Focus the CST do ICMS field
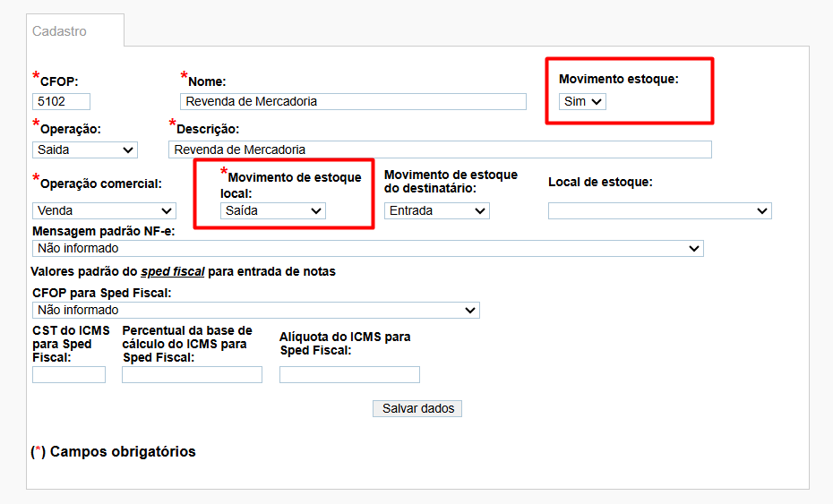The image size is (833, 504). pos(69,374)
